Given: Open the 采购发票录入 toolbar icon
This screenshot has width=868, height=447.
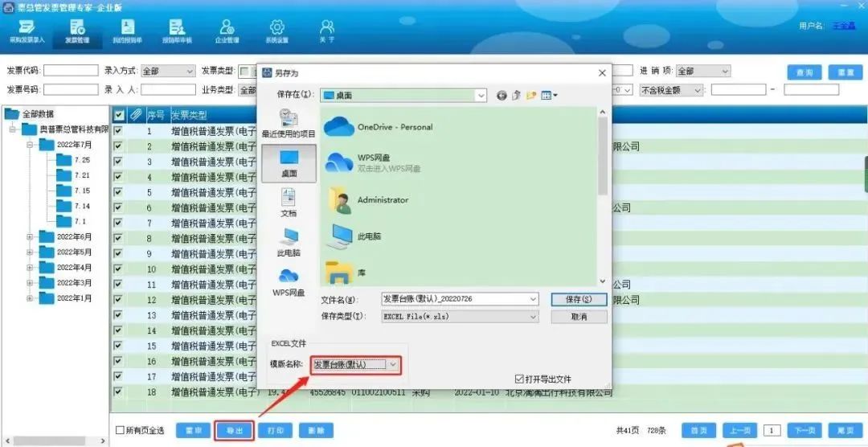Looking at the screenshot, I should [27, 31].
